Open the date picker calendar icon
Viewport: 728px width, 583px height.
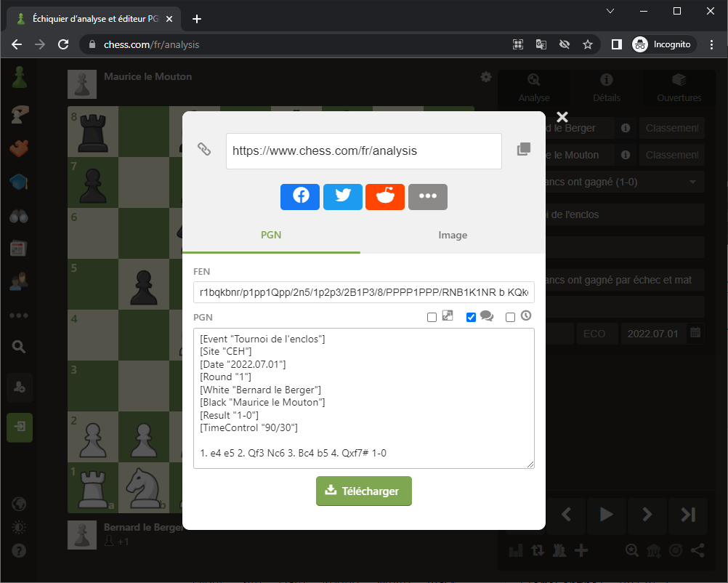point(695,334)
